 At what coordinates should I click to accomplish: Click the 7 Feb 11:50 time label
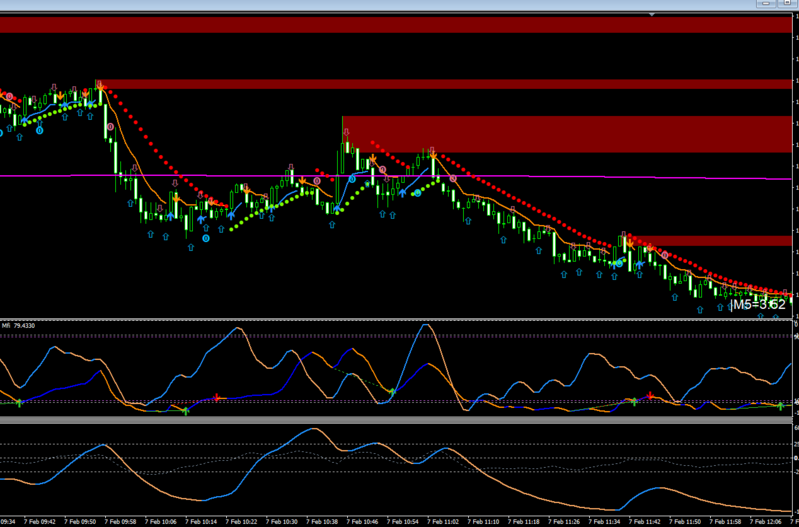tap(685, 522)
